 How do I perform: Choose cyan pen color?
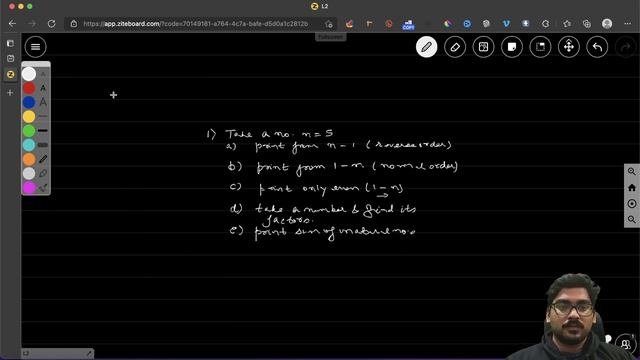(29, 145)
